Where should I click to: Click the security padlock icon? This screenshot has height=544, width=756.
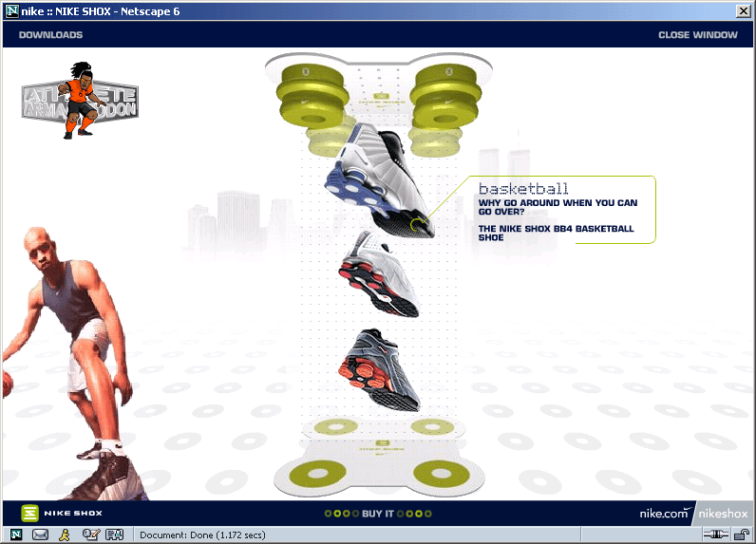pos(741,535)
